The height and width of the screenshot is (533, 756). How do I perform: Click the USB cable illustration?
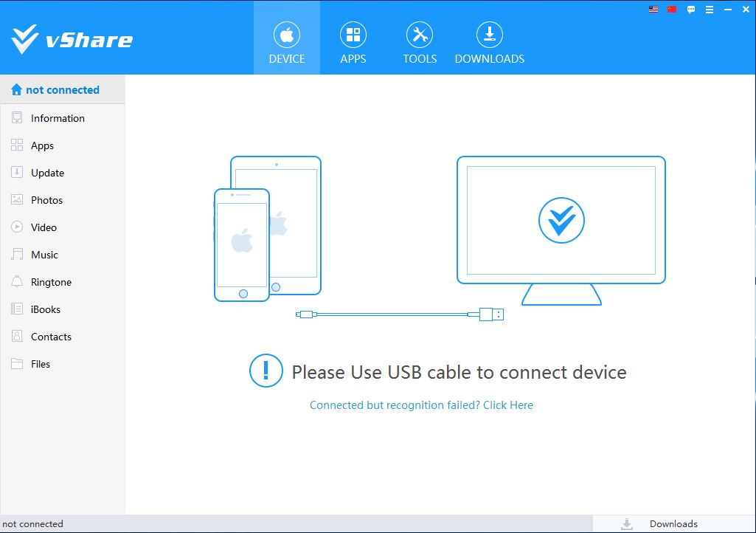(x=400, y=314)
